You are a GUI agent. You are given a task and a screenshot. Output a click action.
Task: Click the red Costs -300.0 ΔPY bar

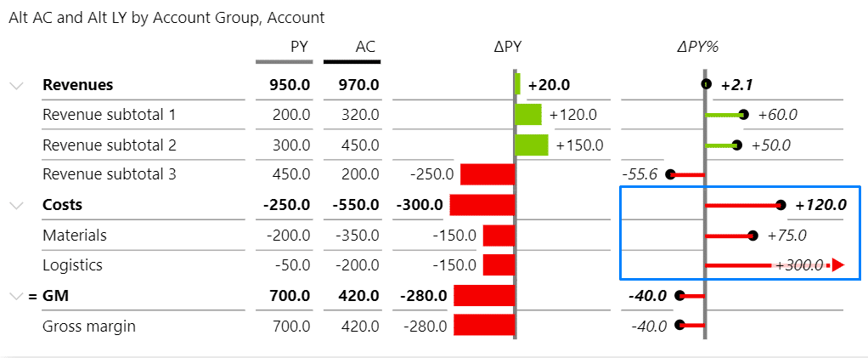[482, 205]
